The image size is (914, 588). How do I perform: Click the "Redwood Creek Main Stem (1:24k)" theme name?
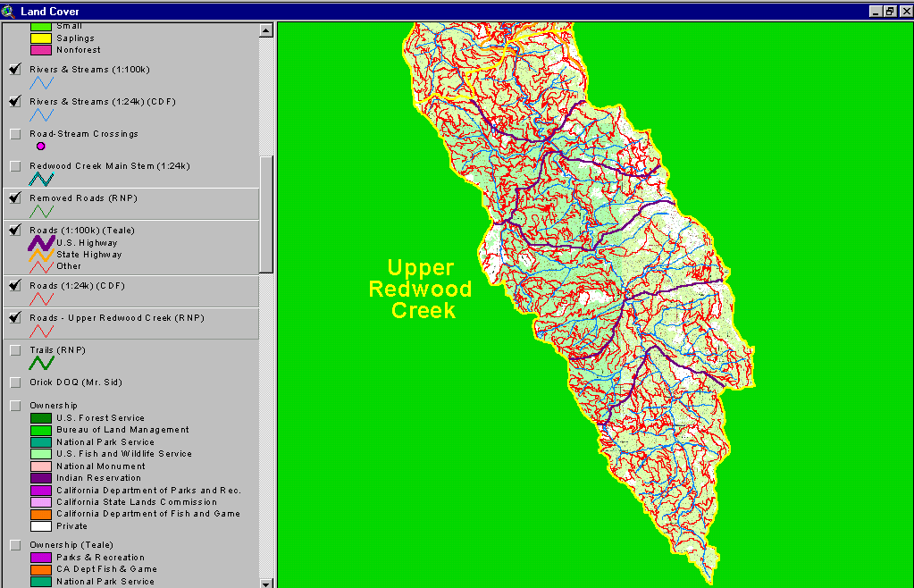pos(110,166)
